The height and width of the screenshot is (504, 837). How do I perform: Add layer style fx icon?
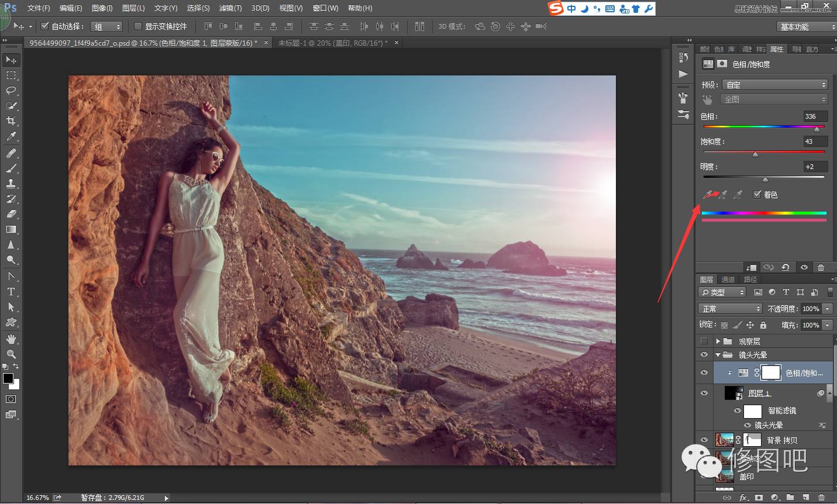click(743, 498)
